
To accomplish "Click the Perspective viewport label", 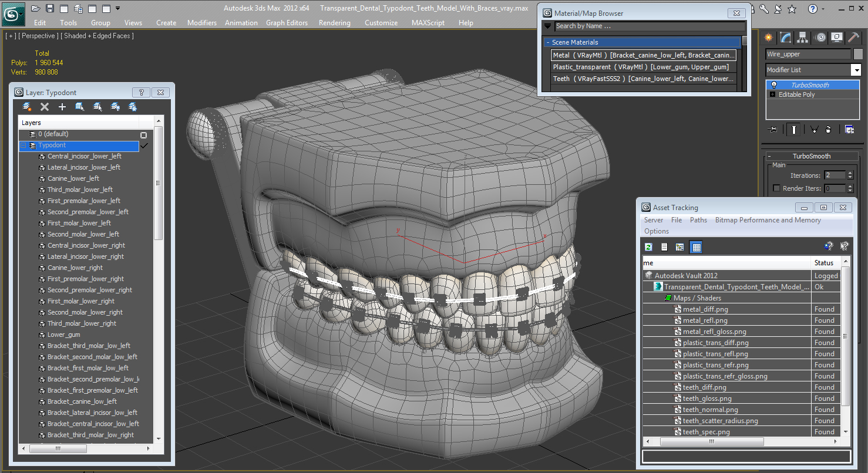I will (37, 36).
